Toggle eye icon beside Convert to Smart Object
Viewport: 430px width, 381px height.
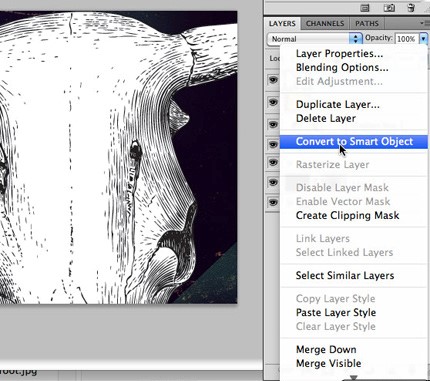click(x=273, y=144)
